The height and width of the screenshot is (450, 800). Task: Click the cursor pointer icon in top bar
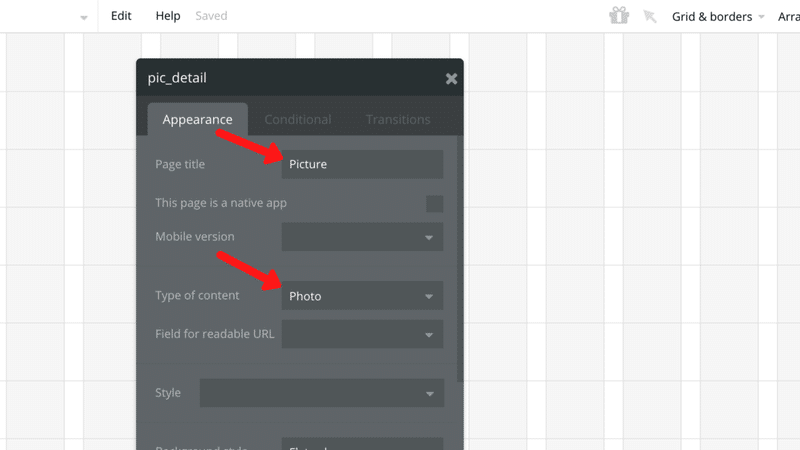coord(650,16)
